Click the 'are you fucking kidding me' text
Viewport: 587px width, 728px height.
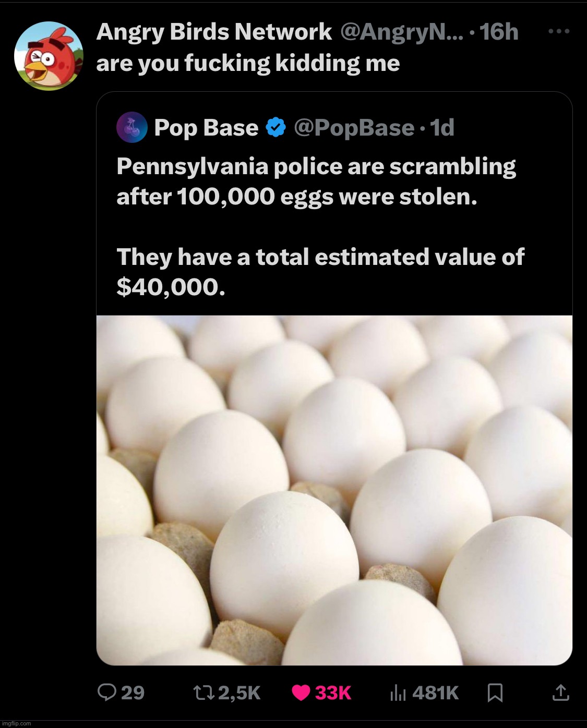[x=248, y=63]
